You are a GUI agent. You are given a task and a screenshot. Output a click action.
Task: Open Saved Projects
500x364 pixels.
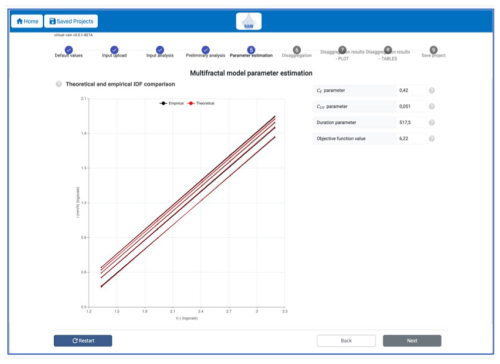[71, 21]
